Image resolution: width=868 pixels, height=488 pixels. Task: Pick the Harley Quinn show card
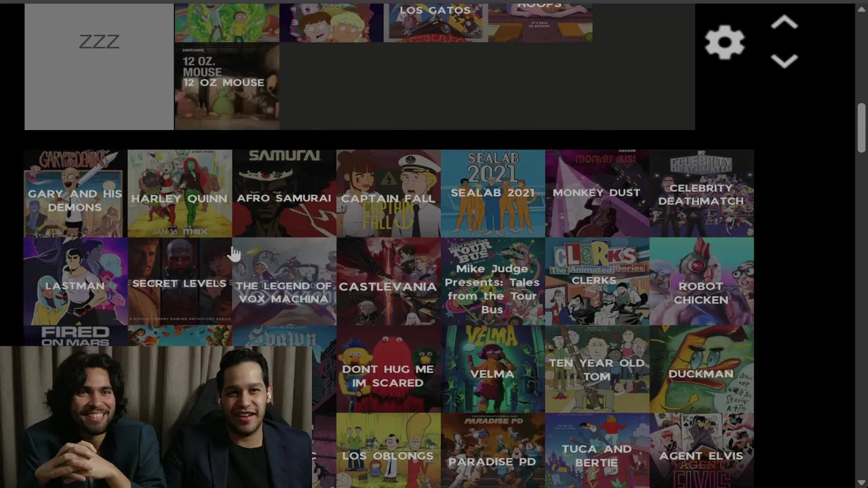(180, 193)
